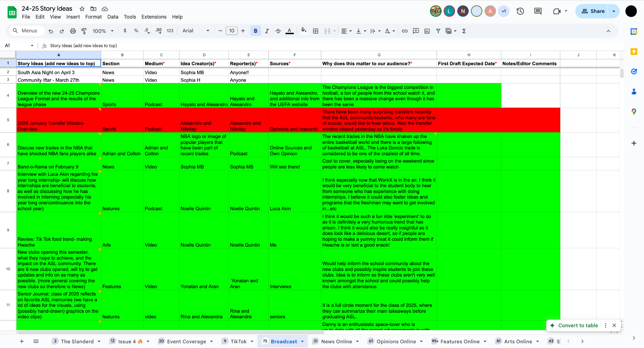Toggle bold formatting button
644x348 pixels.
pyautogui.click(x=255, y=31)
